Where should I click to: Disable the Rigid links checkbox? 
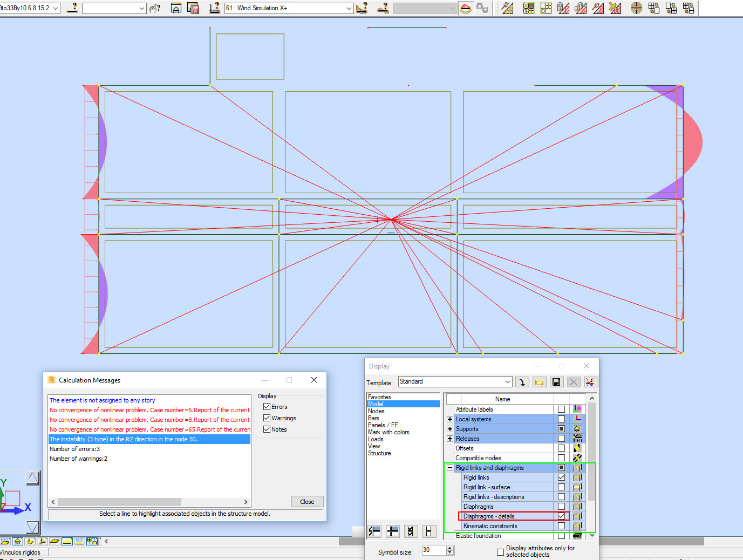point(561,477)
